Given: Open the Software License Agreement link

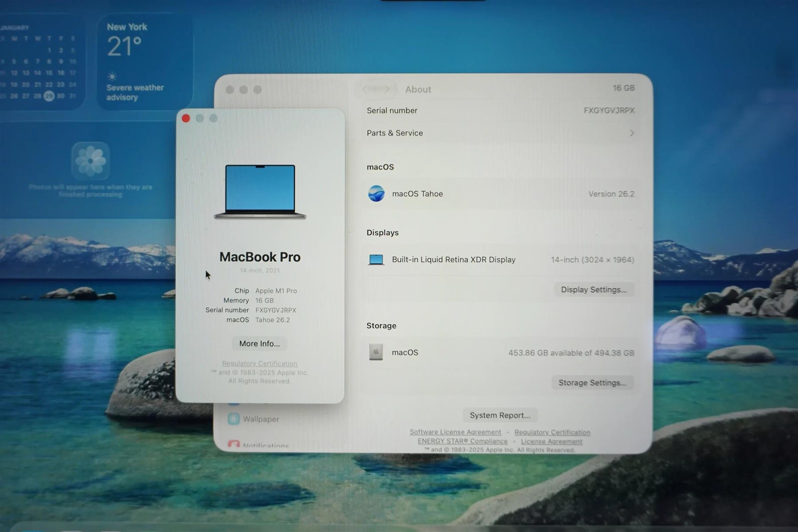Looking at the screenshot, I should [455, 432].
